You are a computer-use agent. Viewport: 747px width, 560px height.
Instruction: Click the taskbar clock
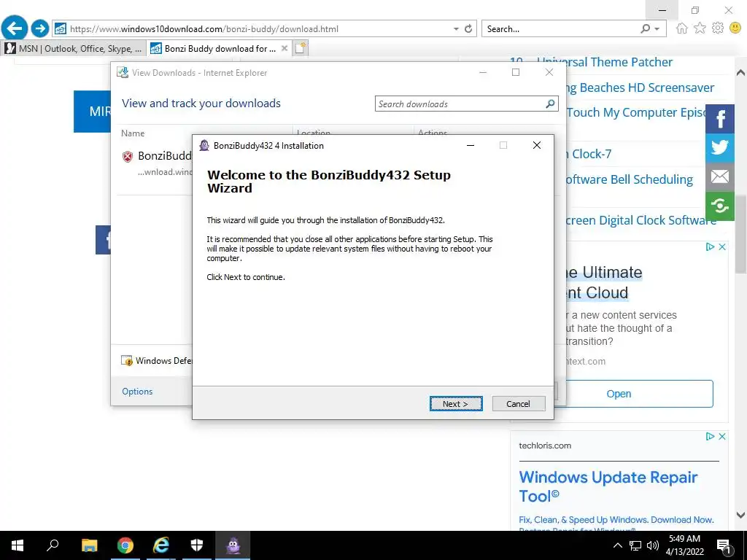point(684,545)
